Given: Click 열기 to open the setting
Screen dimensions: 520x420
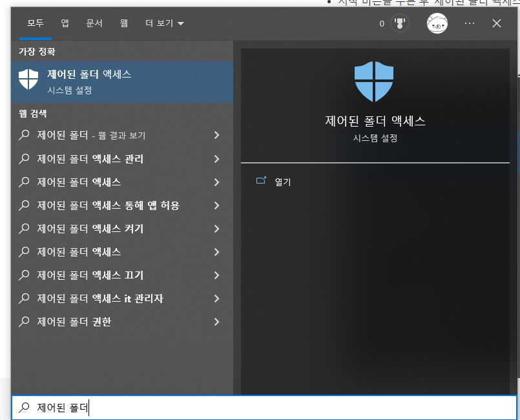Looking at the screenshot, I should pos(283,182).
